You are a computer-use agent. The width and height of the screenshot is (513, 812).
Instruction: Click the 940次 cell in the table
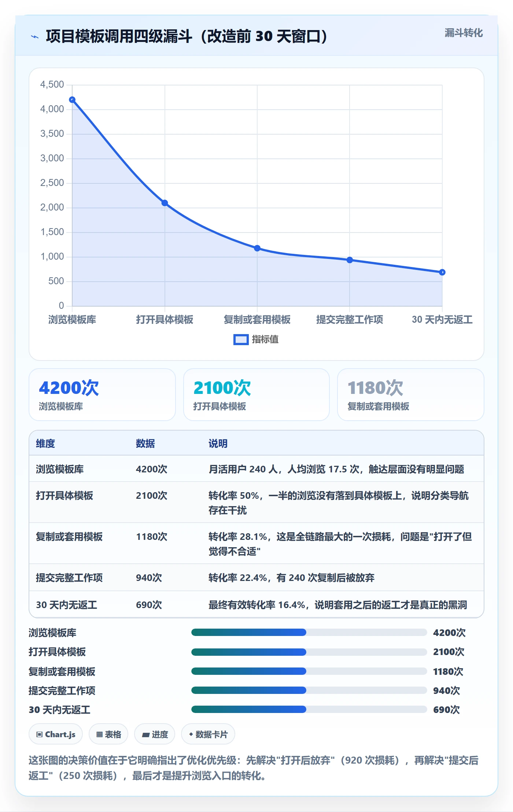point(149,578)
